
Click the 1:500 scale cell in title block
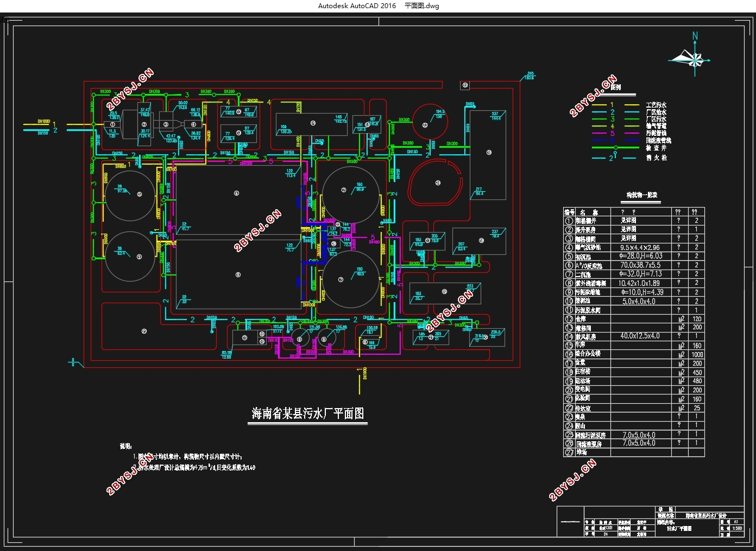click(737, 528)
